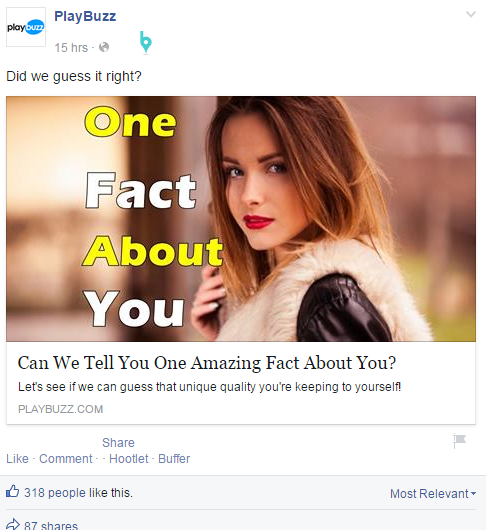The width and height of the screenshot is (486, 530).
Task: Click the article description about unique quality
Action: [x=210, y=387]
